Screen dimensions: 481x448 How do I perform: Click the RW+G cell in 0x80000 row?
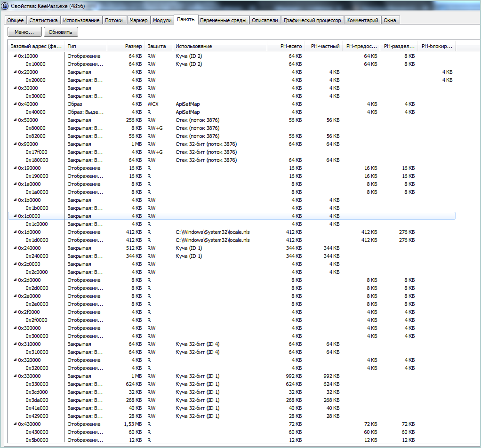point(155,128)
